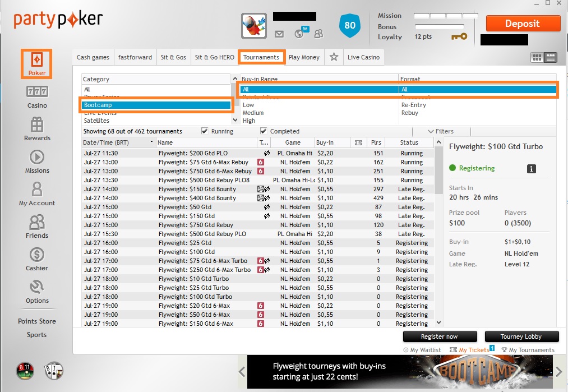Open the Missions play icon
This screenshot has height=392, width=568.
pos(37,157)
